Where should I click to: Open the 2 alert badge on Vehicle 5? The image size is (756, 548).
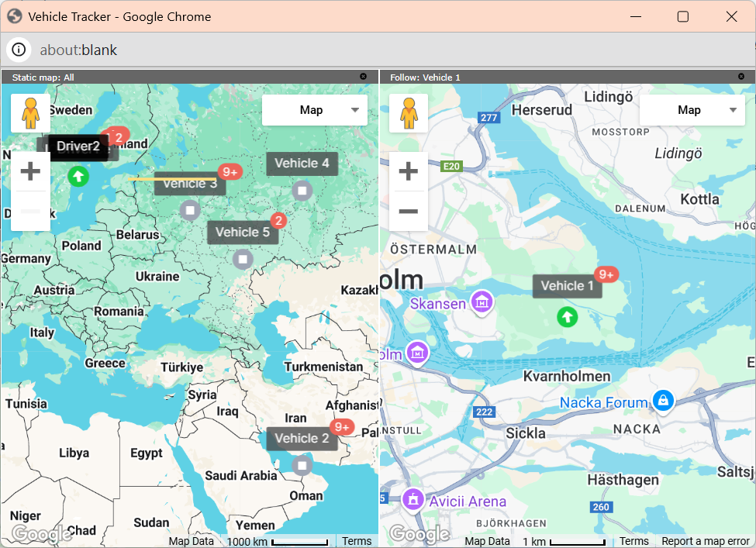[278, 221]
